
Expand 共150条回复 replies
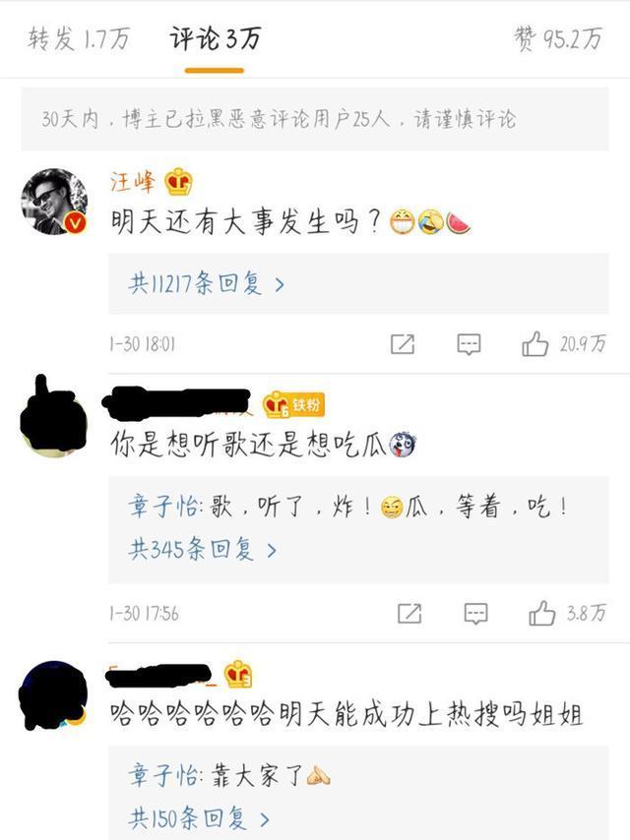coord(199,818)
